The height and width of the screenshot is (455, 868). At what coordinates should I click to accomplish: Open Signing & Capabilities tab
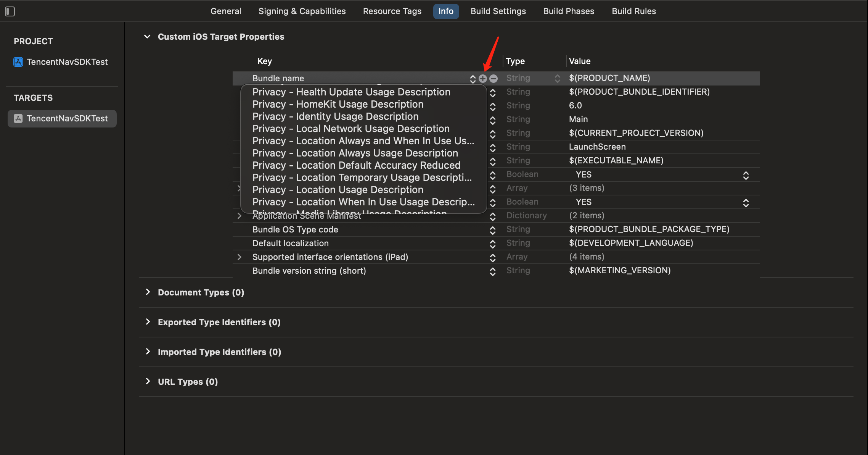coord(302,11)
